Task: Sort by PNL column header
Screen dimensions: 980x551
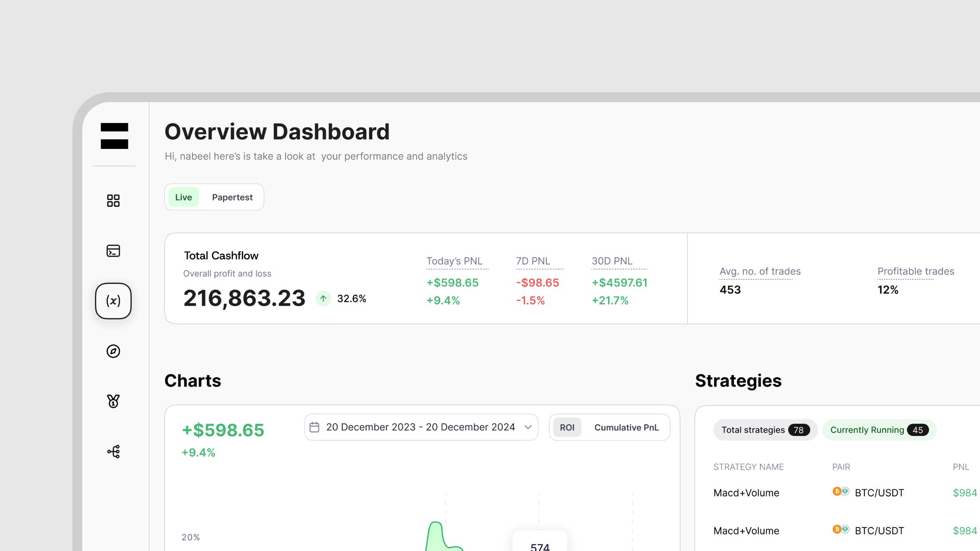Action: point(961,467)
